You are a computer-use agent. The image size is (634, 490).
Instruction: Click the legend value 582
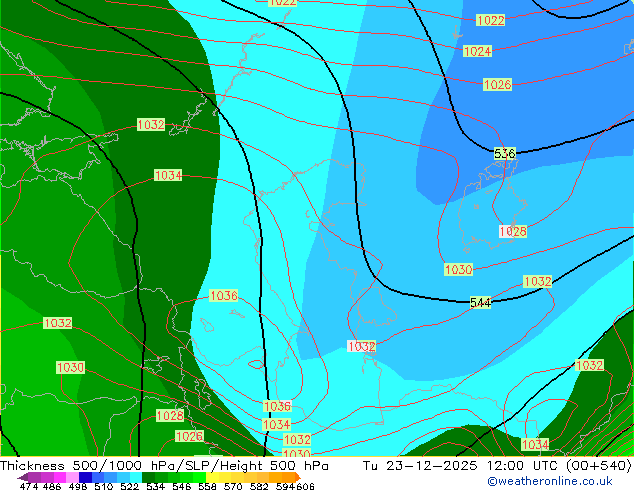click(259, 486)
